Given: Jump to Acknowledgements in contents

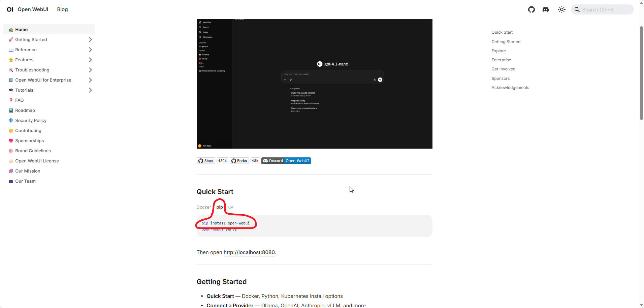Looking at the screenshot, I should pos(510,88).
